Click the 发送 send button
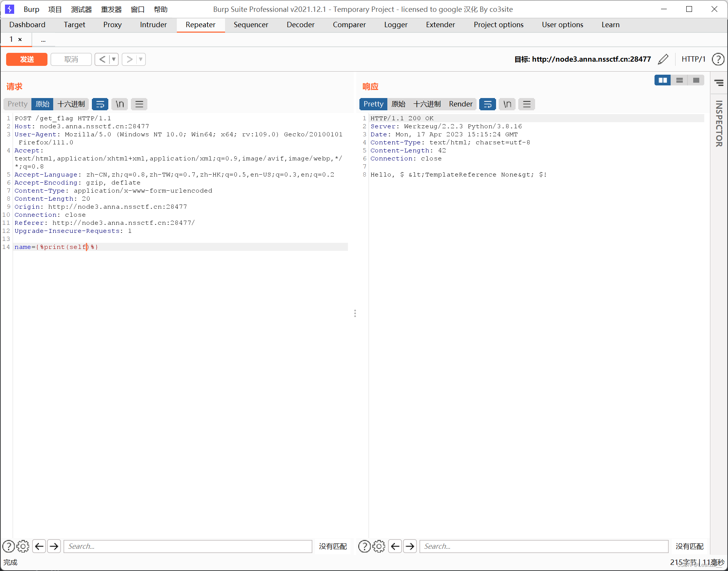 [26, 59]
